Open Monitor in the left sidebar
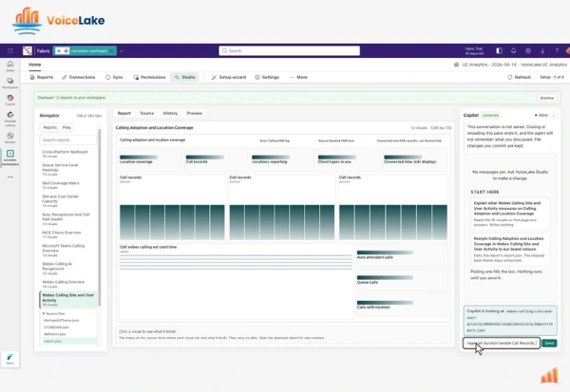Viewport: 570px width, 392px height. pyautogui.click(x=10, y=138)
